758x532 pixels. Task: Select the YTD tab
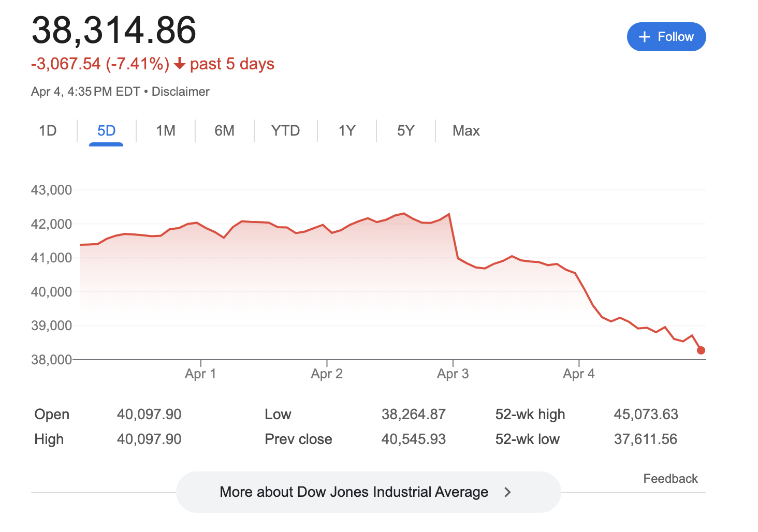285,130
